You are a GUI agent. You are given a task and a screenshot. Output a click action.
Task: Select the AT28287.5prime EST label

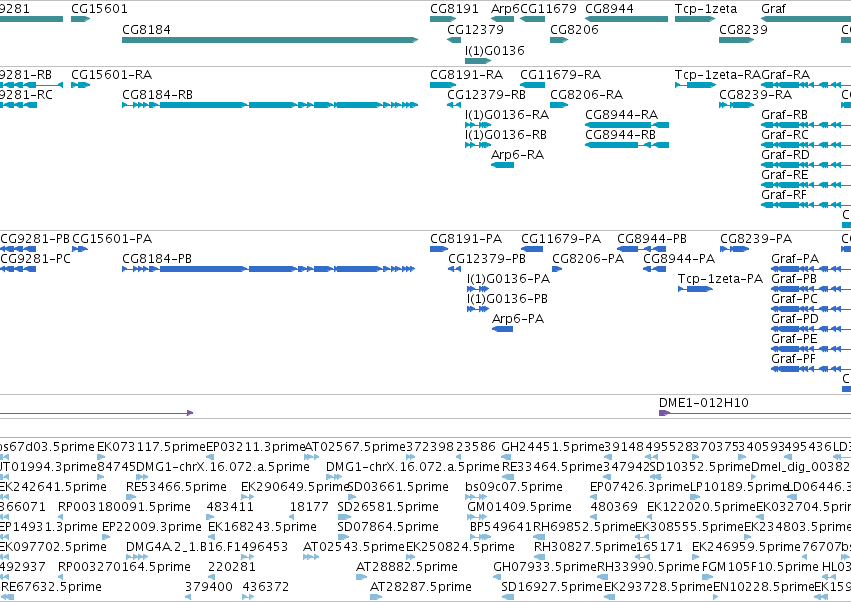[x=421, y=586]
